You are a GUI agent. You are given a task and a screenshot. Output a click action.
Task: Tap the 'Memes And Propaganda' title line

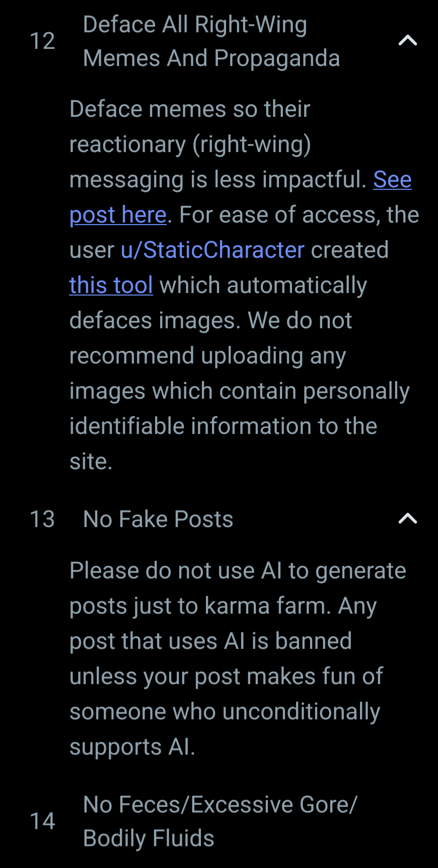tap(211, 58)
